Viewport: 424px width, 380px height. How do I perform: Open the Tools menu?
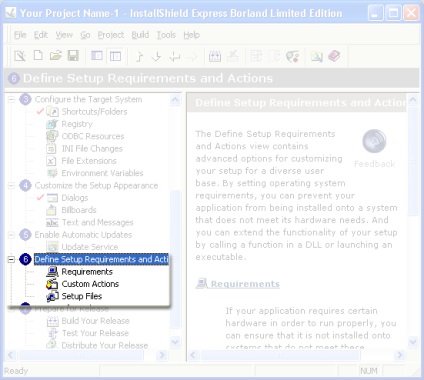166,35
